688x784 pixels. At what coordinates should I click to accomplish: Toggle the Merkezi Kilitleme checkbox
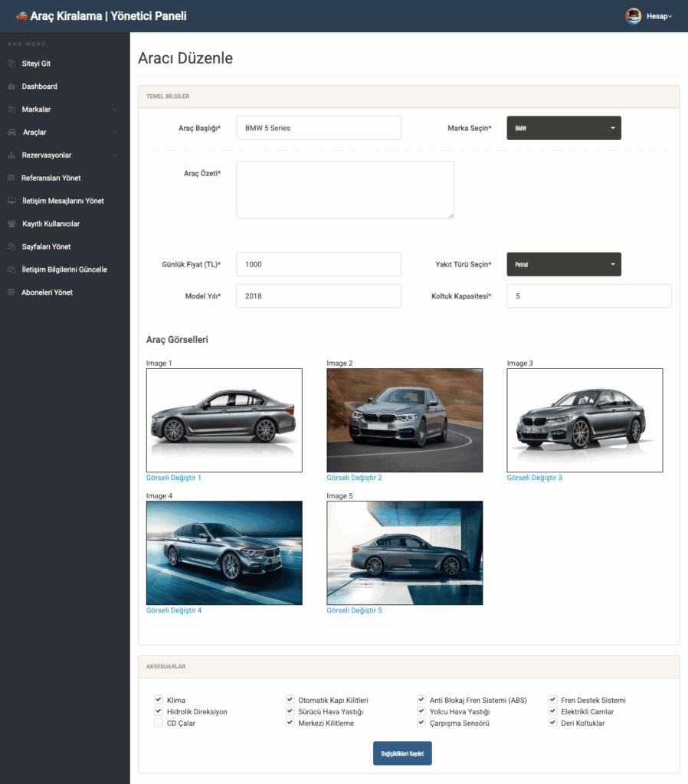[290, 723]
